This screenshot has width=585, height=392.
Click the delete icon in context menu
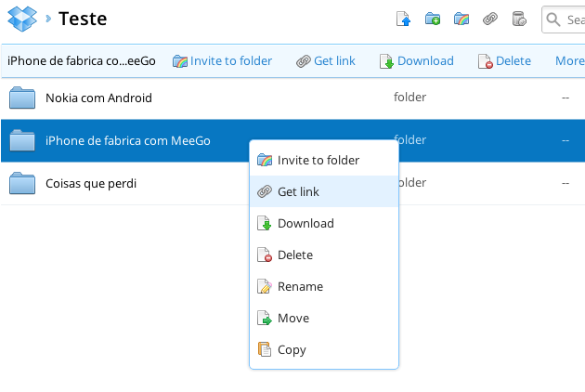coord(265,255)
